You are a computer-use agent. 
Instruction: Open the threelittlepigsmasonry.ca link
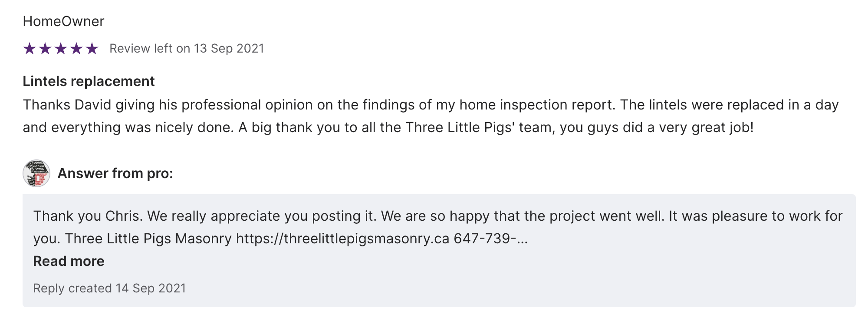[342, 239]
